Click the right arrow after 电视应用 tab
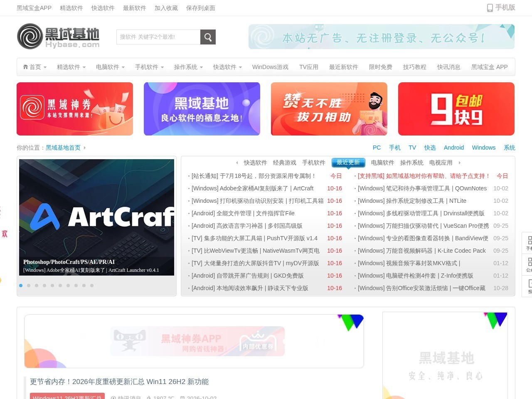The image size is (532, 399). click(459, 163)
